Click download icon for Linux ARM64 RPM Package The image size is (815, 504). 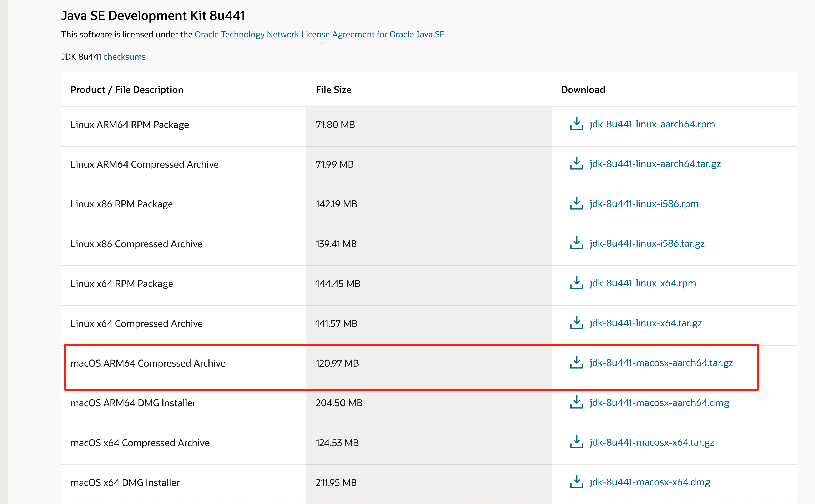point(576,124)
